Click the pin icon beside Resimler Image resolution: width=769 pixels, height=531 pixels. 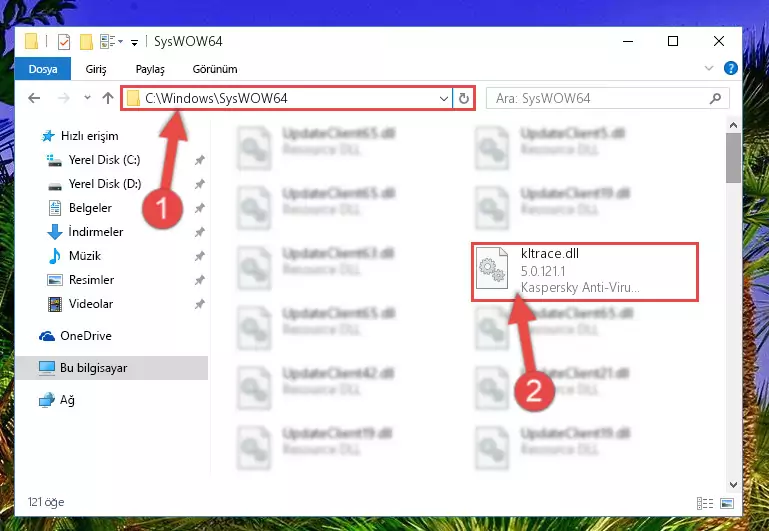point(200,280)
